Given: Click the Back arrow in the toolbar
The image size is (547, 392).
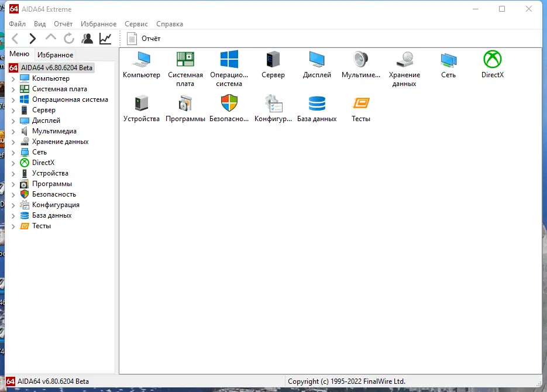Looking at the screenshot, I should (15, 39).
